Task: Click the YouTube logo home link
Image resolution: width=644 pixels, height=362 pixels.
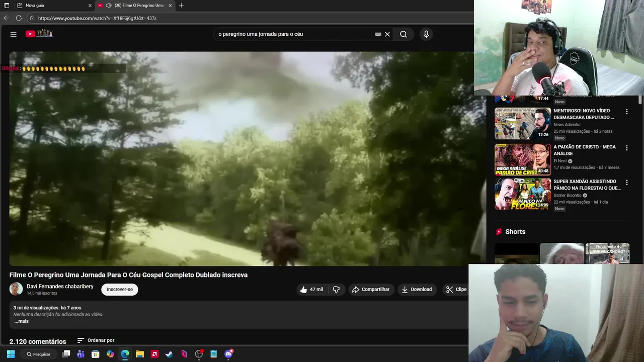Action: [x=39, y=34]
